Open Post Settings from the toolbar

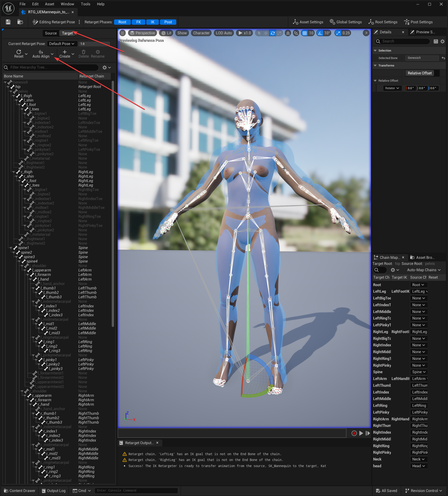418,22
